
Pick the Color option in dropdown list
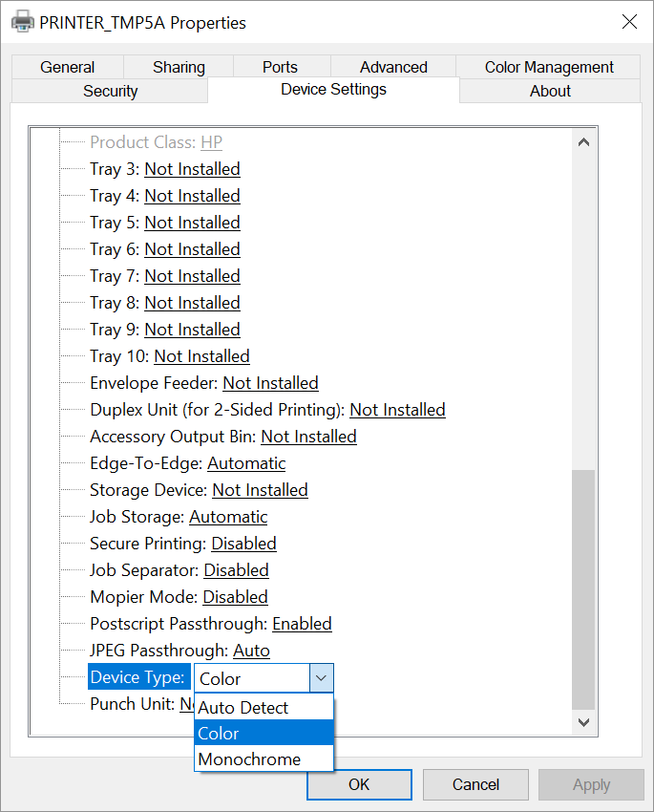point(219,734)
